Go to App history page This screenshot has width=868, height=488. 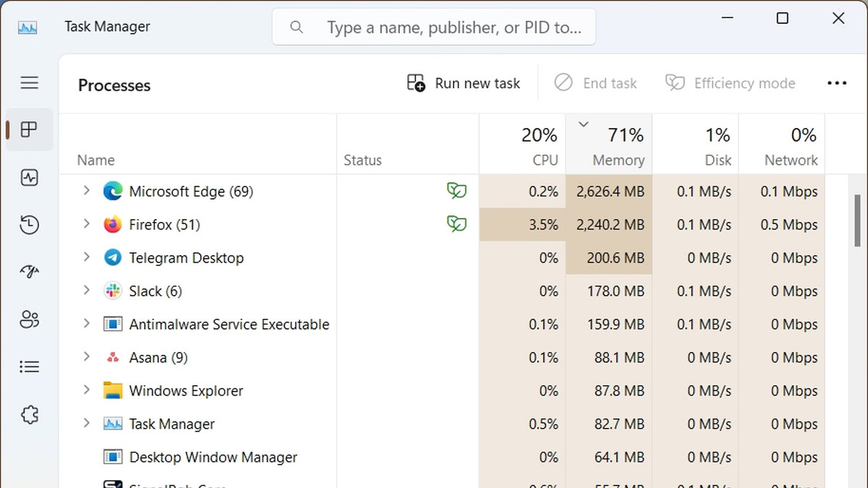pyautogui.click(x=29, y=226)
